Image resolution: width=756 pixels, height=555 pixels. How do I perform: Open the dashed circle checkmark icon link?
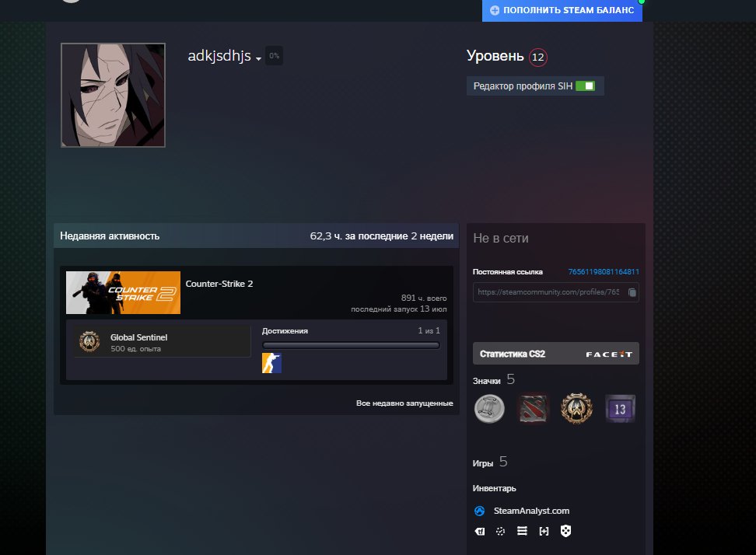(500, 532)
